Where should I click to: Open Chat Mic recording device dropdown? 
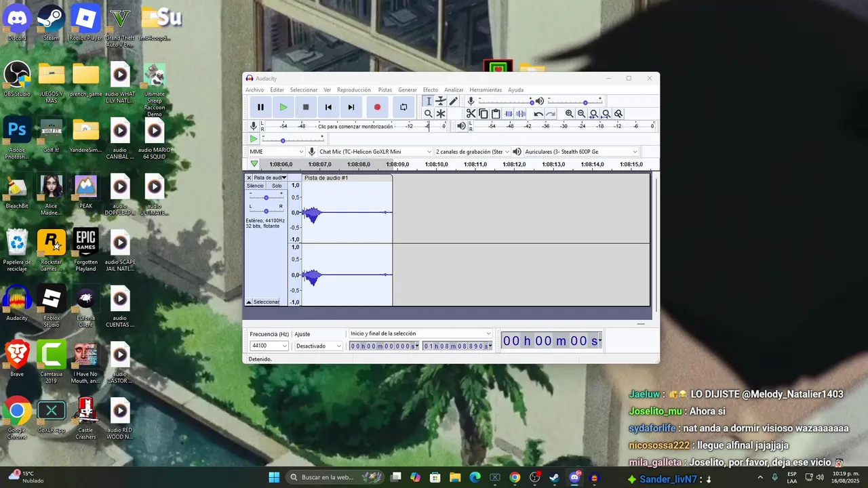pos(375,152)
